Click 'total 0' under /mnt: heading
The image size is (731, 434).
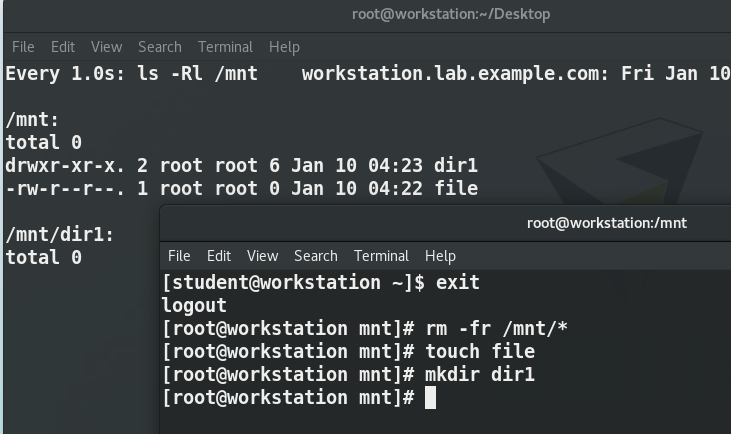(x=44, y=142)
